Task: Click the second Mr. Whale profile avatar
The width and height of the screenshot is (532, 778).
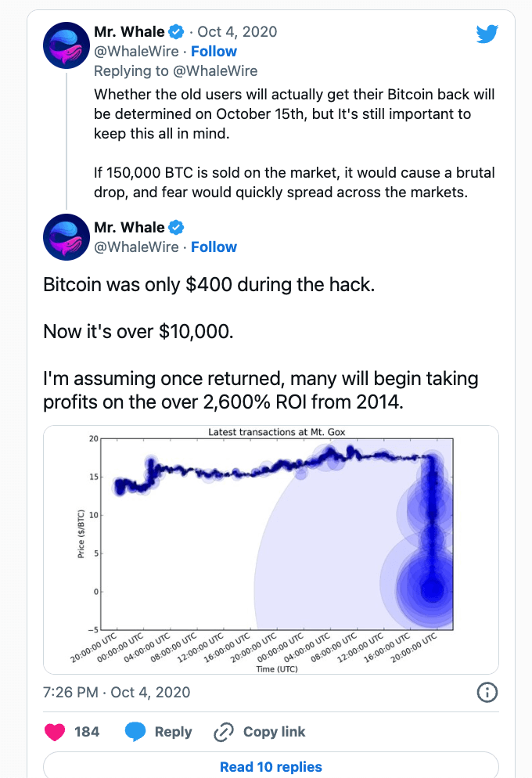Action: click(65, 238)
